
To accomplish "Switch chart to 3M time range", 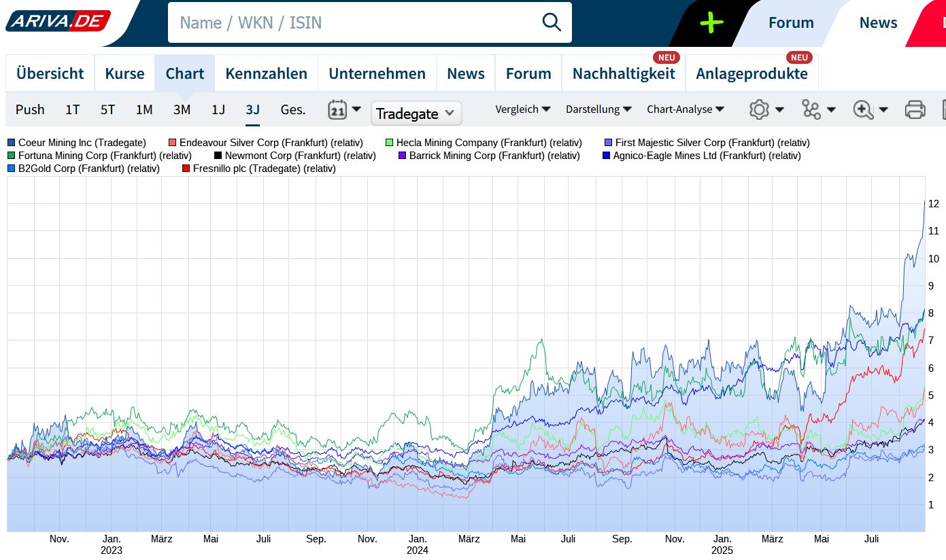I will pos(182,109).
